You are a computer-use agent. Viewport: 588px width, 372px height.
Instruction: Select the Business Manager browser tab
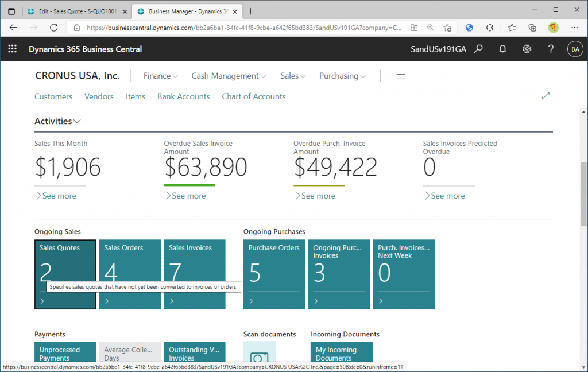(x=187, y=11)
